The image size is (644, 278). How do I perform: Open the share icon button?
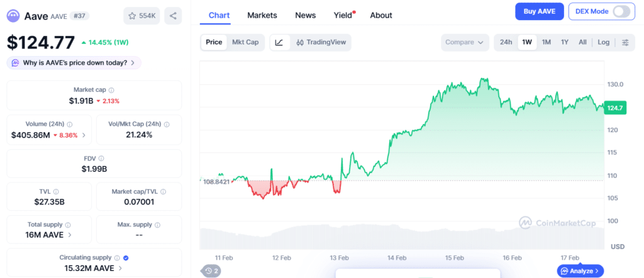[x=173, y=16]
